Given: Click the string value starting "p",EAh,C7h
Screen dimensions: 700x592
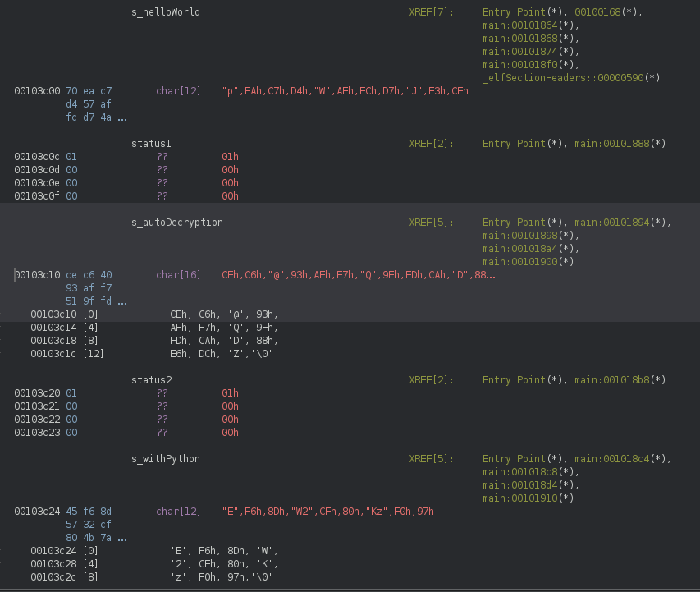Looking at the screenshot, I should 345,91.
